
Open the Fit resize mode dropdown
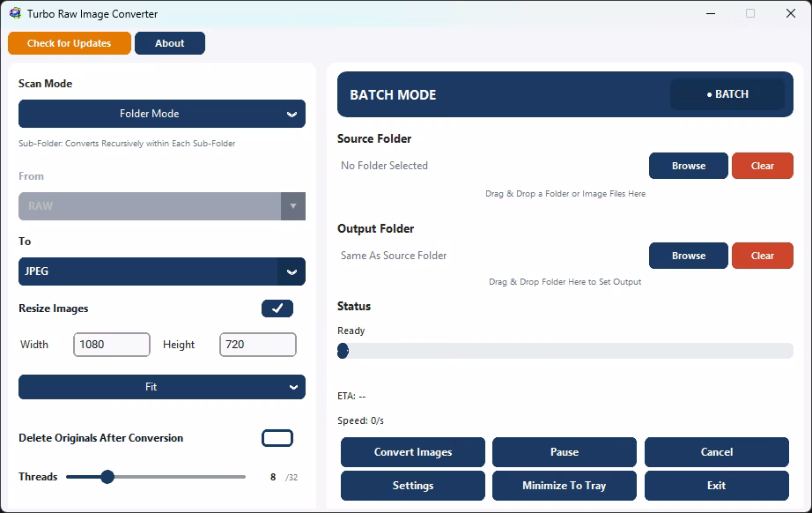tap(162, 387)
